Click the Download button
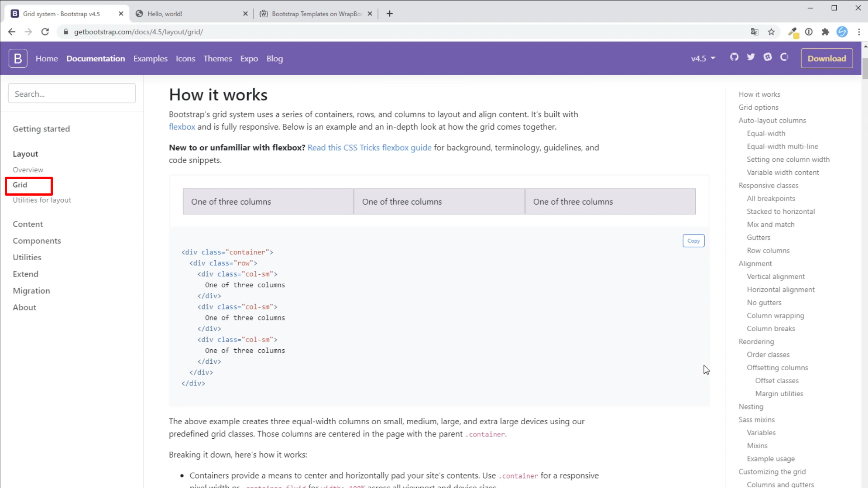Screen dimensions: 868x488 (827, 58)
